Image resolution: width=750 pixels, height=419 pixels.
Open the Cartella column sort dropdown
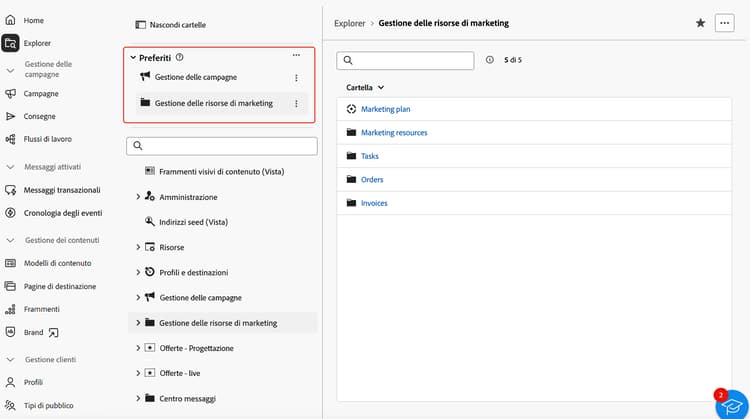click(x=366, y=88)
